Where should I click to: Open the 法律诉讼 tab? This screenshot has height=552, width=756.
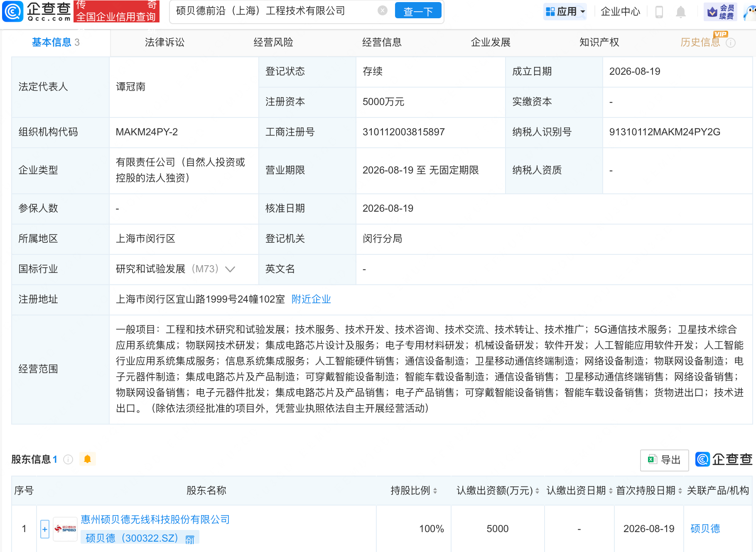[164, 42]
